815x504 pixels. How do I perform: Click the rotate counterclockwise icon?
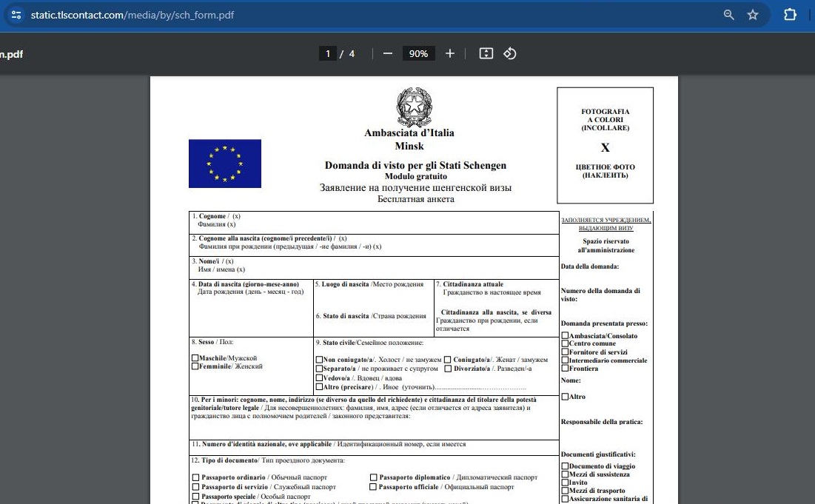point(510,53)
